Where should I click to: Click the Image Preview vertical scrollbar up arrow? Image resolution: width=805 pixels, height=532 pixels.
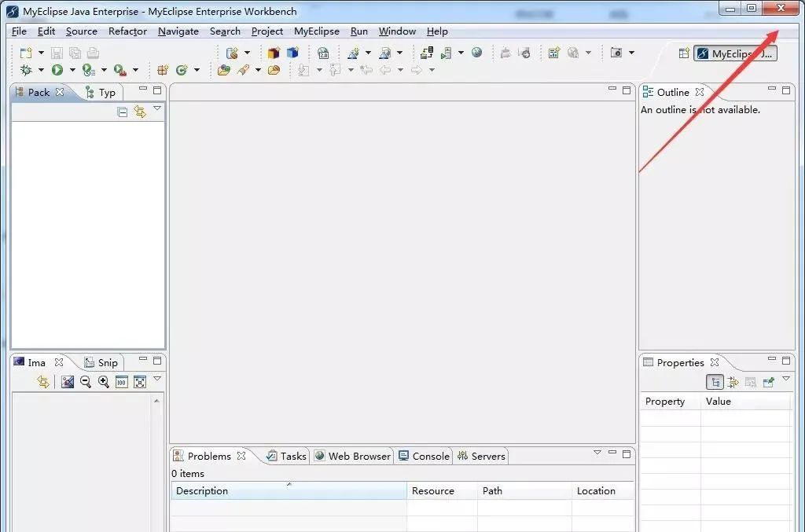156,401
